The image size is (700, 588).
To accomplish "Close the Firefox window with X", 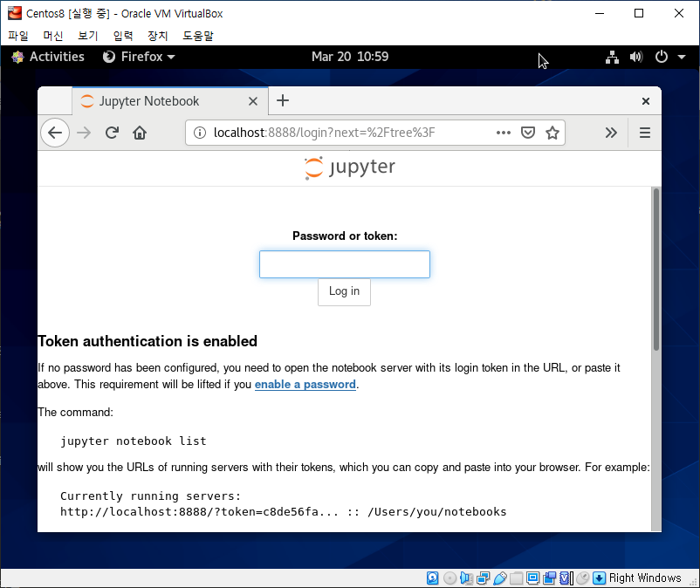I will click(x=646, y=101).
